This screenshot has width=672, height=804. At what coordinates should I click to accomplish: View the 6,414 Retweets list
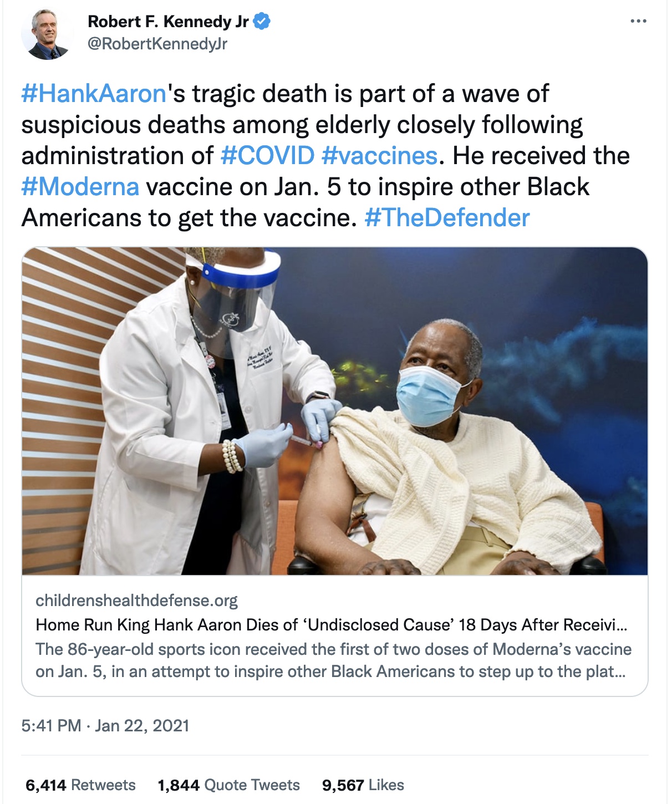pyautogui.click(x=80, y=785)
